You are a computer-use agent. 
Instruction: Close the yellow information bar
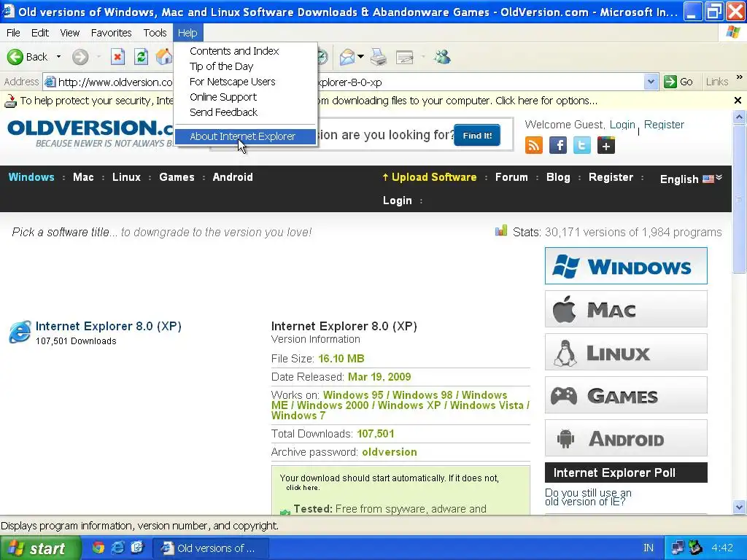[x=738, y=101]
